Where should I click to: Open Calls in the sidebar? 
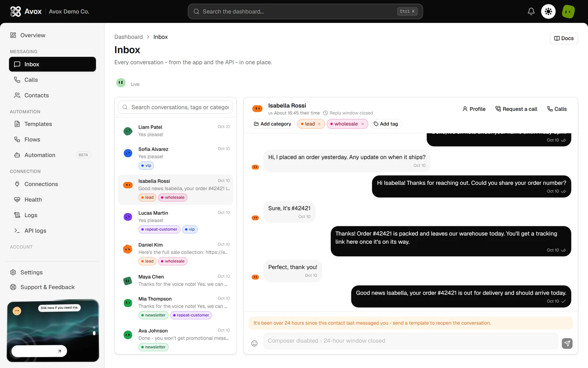52,80
